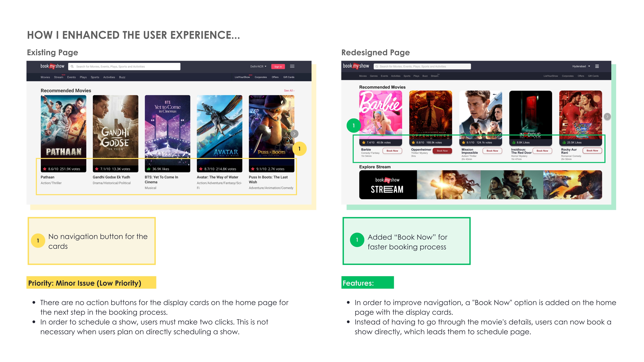Click the bookmyshow logo on existing page
This screenshot has width=644, height=362.
tap(52, 66)
